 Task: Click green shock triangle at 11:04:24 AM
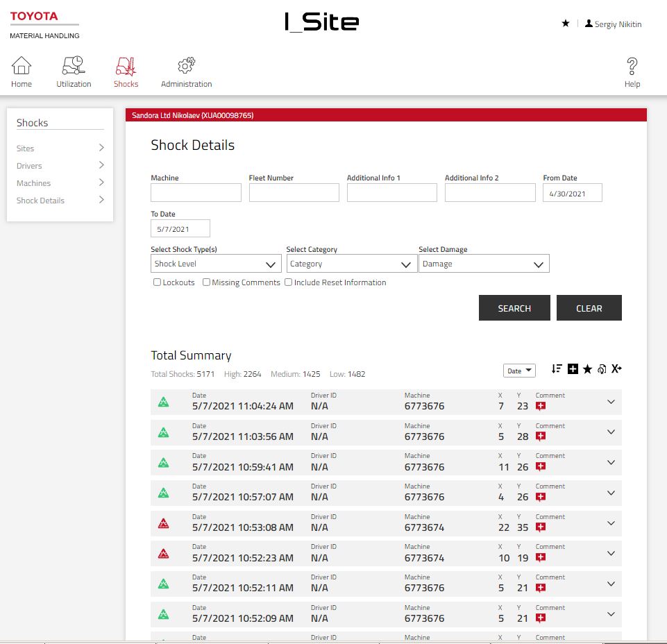pos(163,402)
